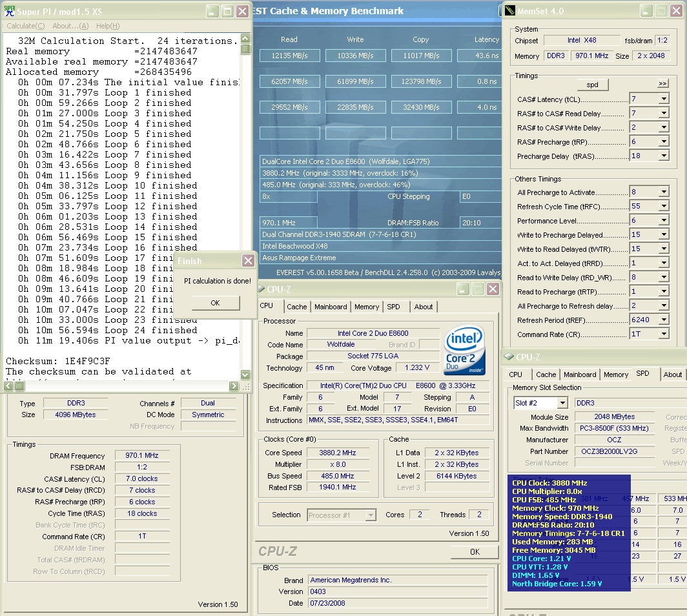The image size is (687, 616).
Task: Expand the Command Rate (CR) dropdown in MemSet
Action: [664, 334]
